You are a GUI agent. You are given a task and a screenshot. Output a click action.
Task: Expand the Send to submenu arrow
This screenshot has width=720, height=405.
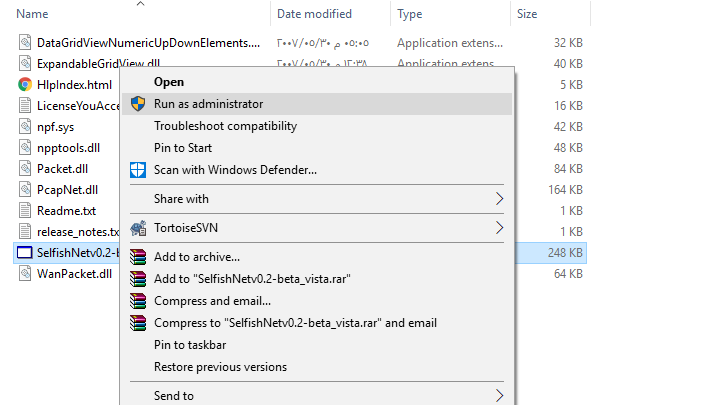click(x=500, y=396)
